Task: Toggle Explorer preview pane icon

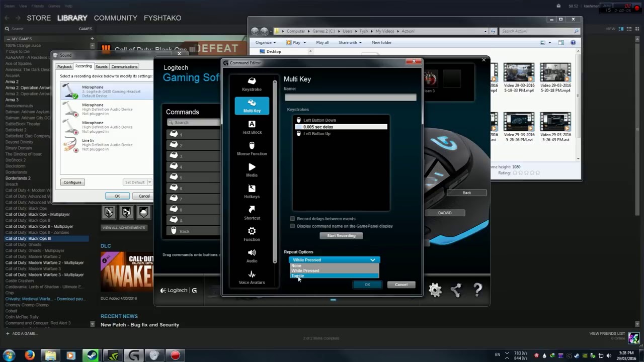Action: (561, 43)
